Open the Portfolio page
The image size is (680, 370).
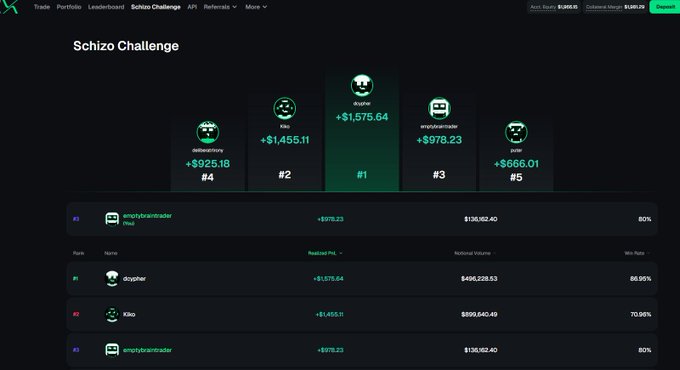(69, 7)
